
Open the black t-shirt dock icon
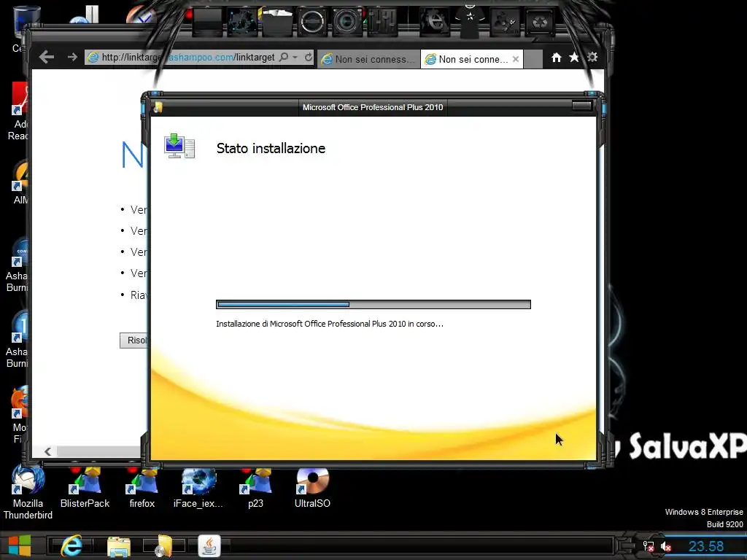click(470, 20)
